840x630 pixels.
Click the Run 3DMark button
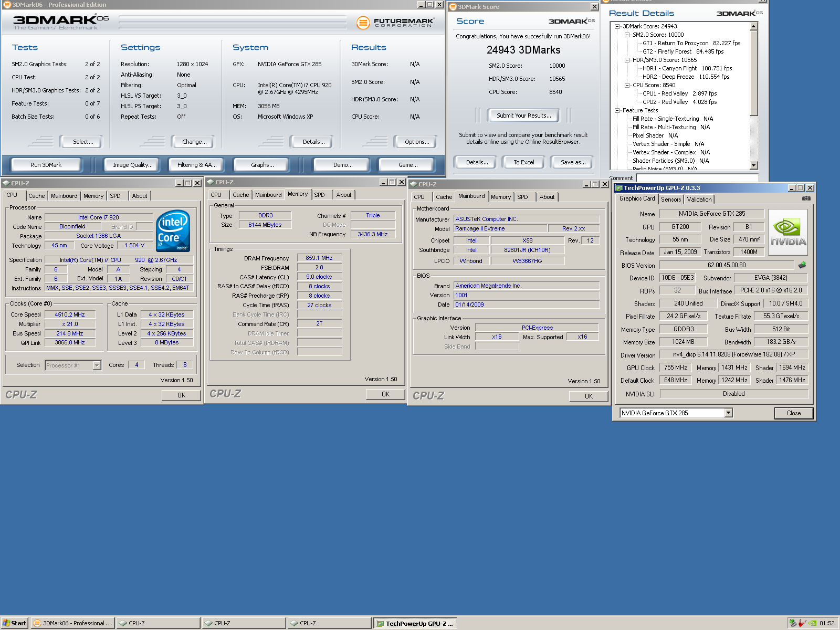46,165
